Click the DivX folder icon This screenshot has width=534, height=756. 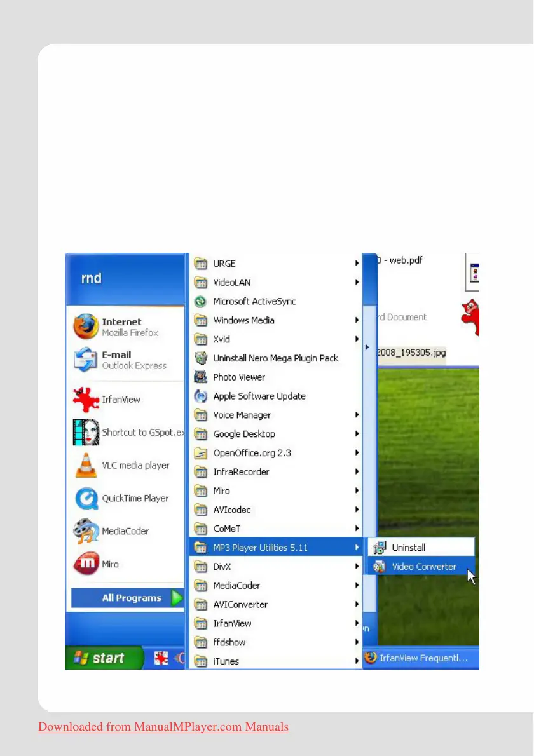(200, 567)
